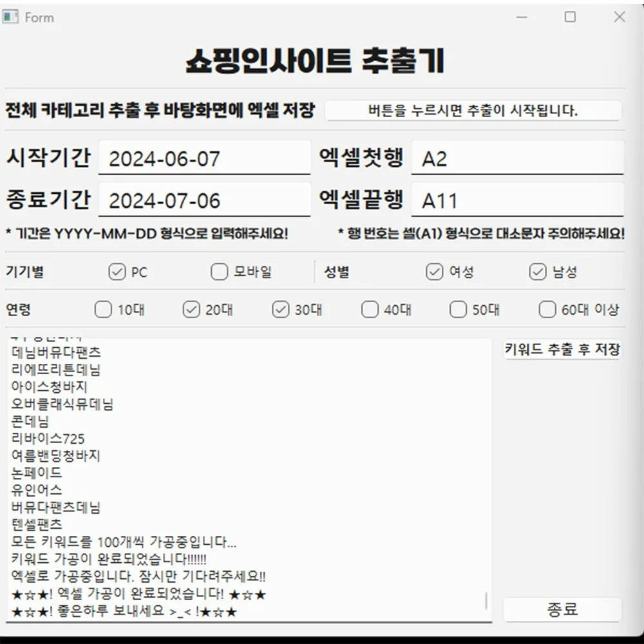Click the log panel scrollbar handle
The width and height of the screenshot is (644, 644).
[x=486, y=601]
